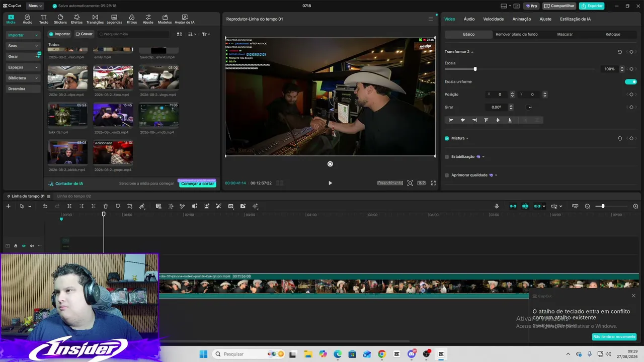Select the Mascarar subtab
Viewport: 644px width, 362px height.
[565, 34]
